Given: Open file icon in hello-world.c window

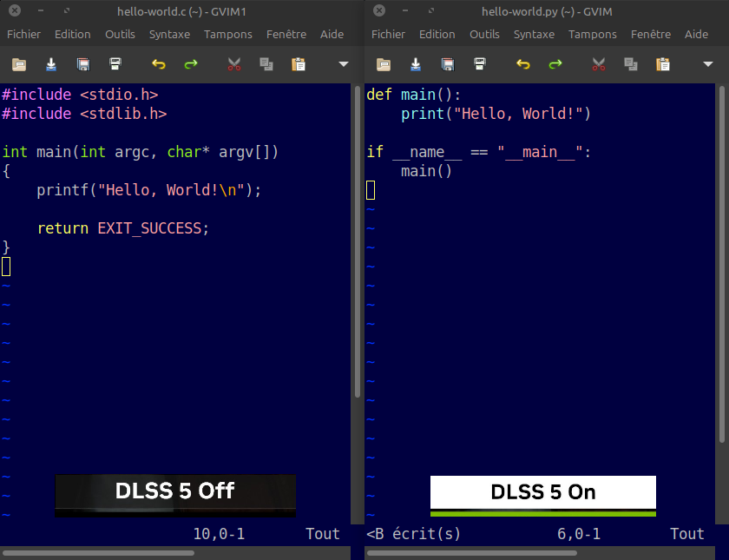Looking at the screenshot, I should pyautogui.click(x=19, y=64).
